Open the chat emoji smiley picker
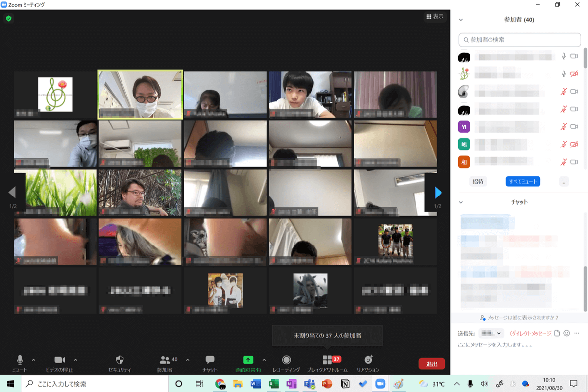Screen dimensions: 588x392 567,333
